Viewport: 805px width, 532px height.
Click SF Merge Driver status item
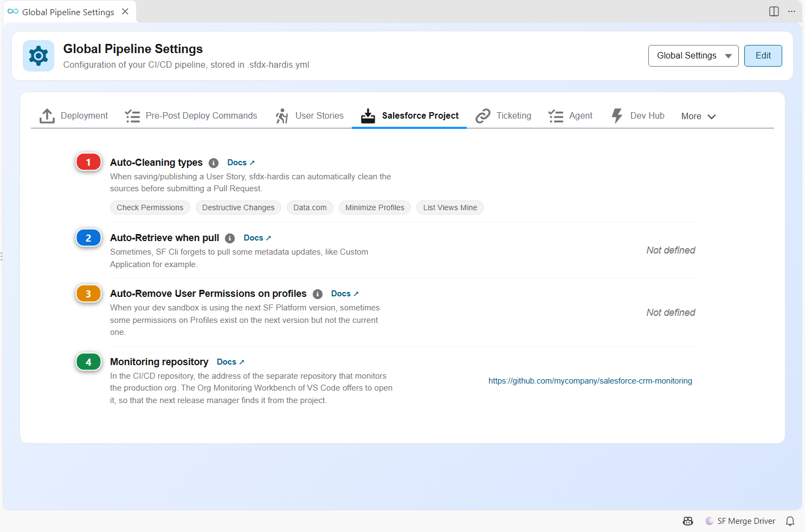click(740, 521)
